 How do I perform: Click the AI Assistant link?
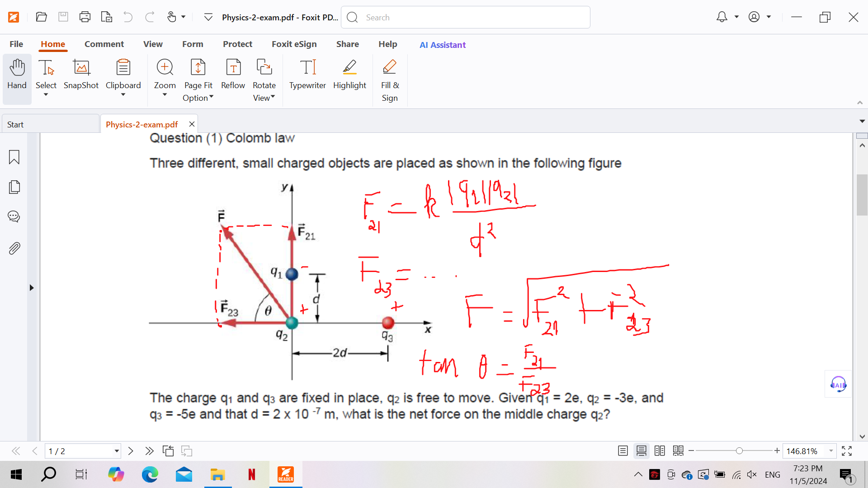[442, 45]
